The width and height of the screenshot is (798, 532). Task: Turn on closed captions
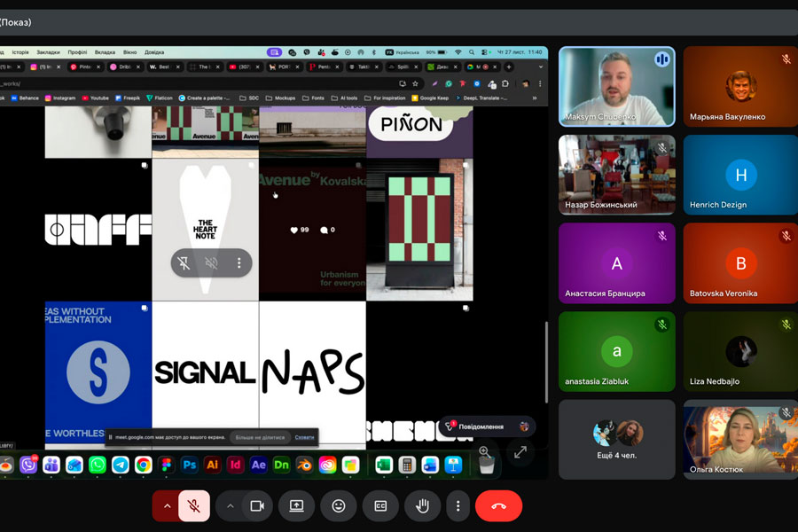coord(380,505)
